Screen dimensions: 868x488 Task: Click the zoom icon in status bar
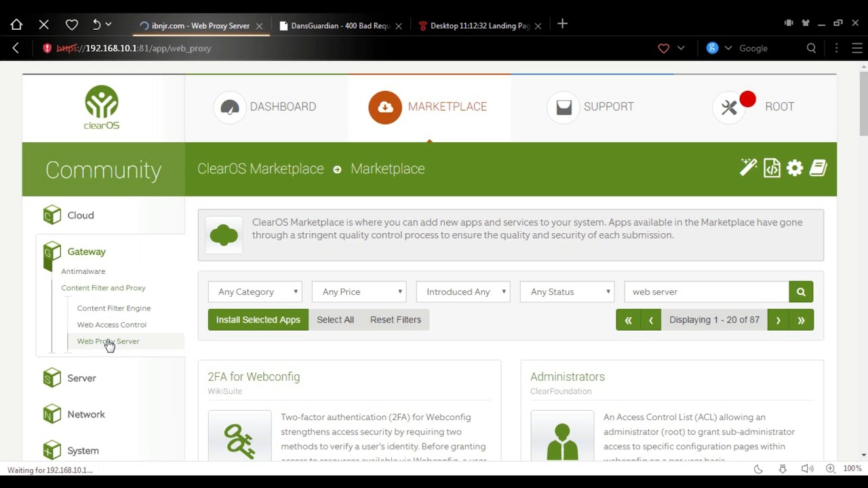click(831, 468)
